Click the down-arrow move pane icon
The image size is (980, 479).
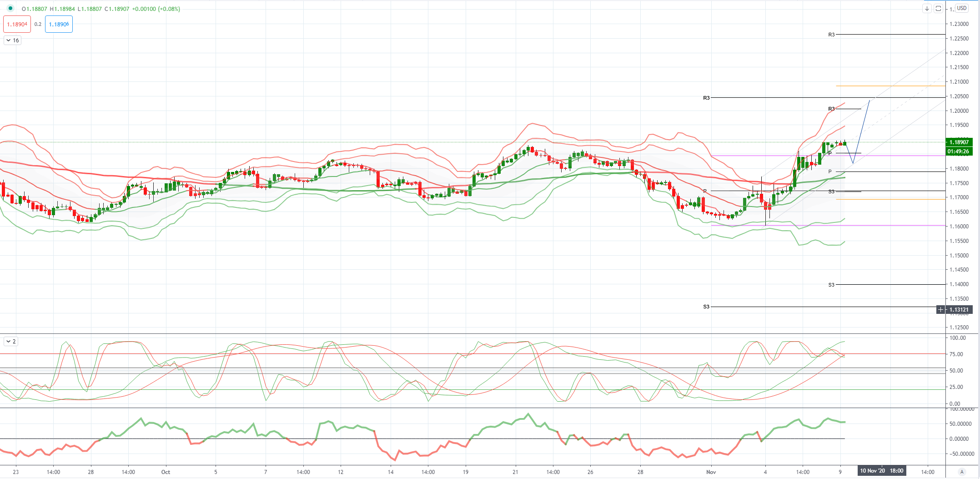tap(927, 8)
